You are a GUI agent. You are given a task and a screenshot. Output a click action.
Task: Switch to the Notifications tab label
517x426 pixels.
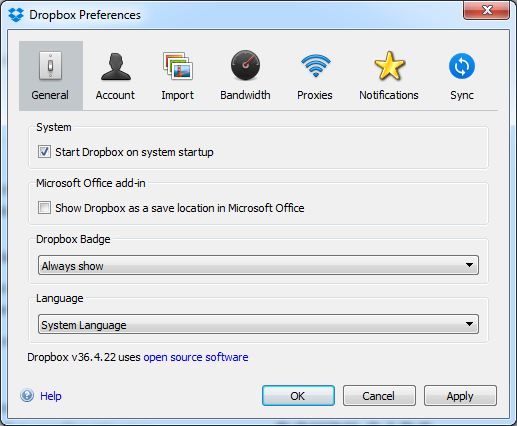pos(389,95)
